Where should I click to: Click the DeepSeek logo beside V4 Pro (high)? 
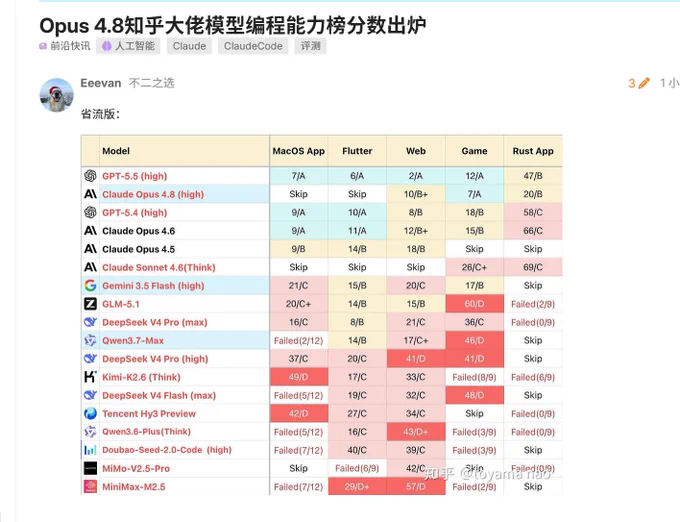[x=90, y=359]
